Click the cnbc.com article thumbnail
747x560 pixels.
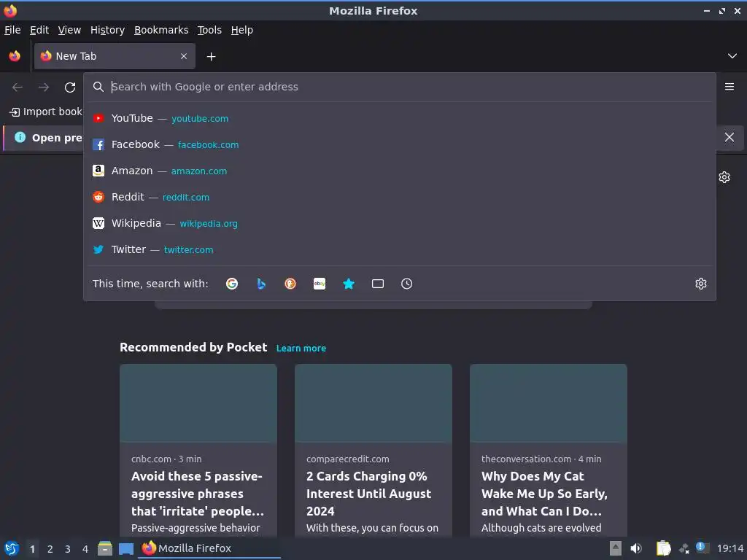(198, 403)
